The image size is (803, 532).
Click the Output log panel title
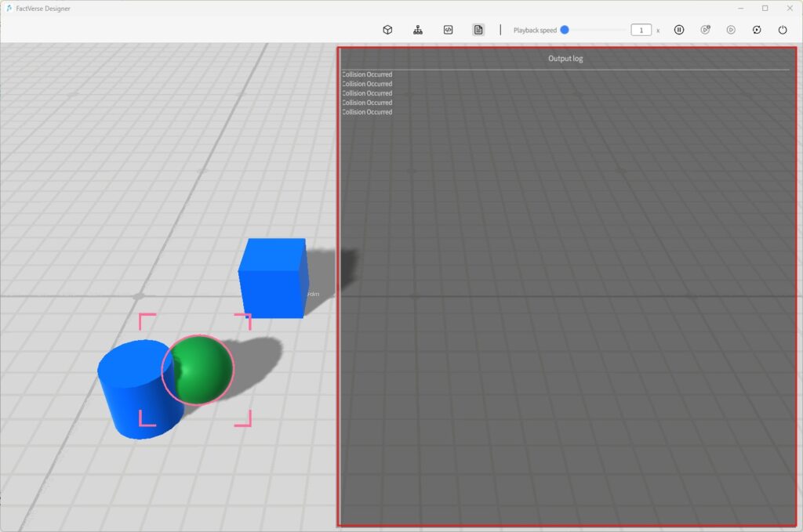(x=565, y=59)
